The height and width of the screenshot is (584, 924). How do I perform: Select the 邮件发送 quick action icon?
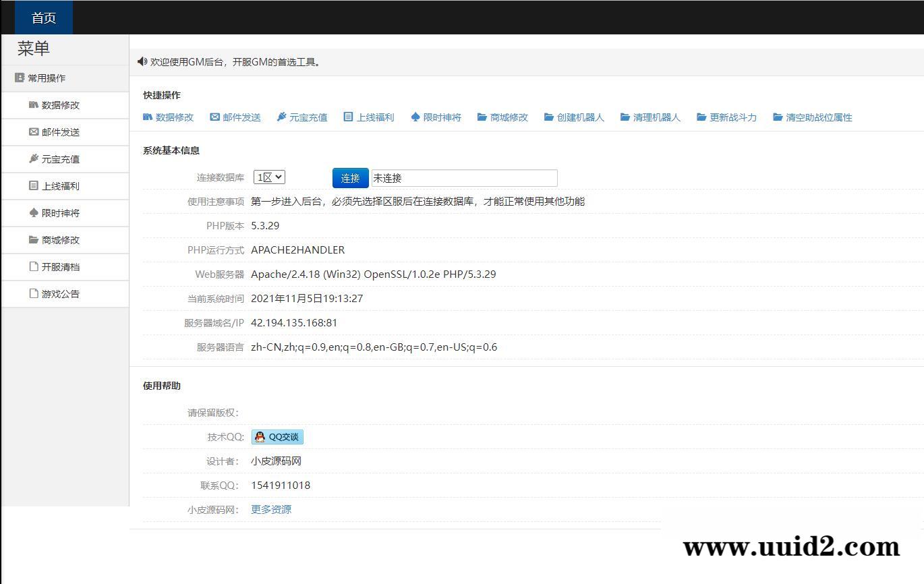click(235, 117)
